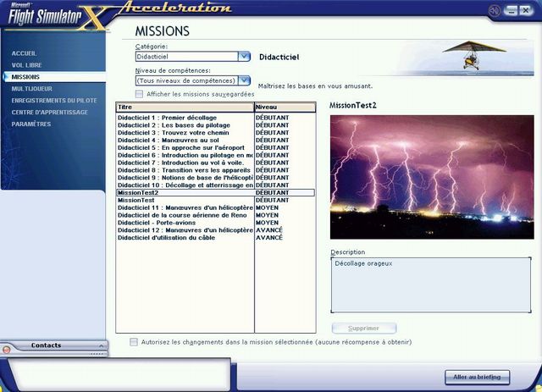Image resolution: width=542 pixels, height=392 pixels.
Task: Select Didacticiel 12 : Manœuvres d'un hélicoptère
Action: (x=216, y=230)
